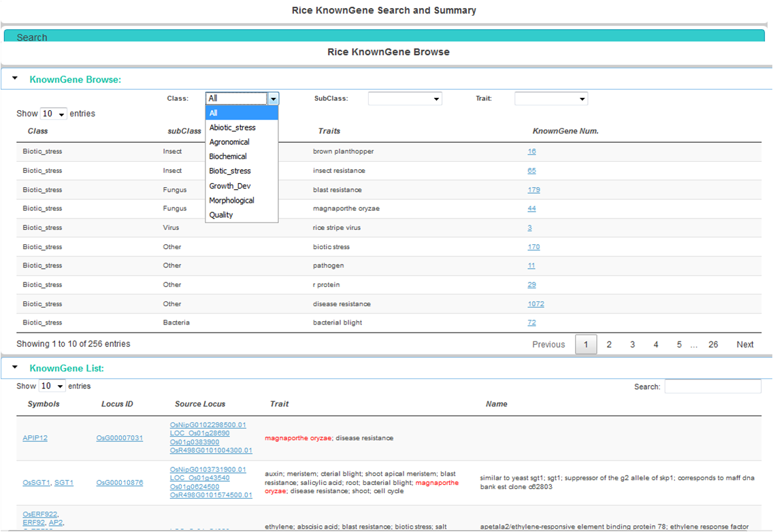Open source locus OsR498G0101574500.01
Screen dimensions: 773x532
coord(211,495)
